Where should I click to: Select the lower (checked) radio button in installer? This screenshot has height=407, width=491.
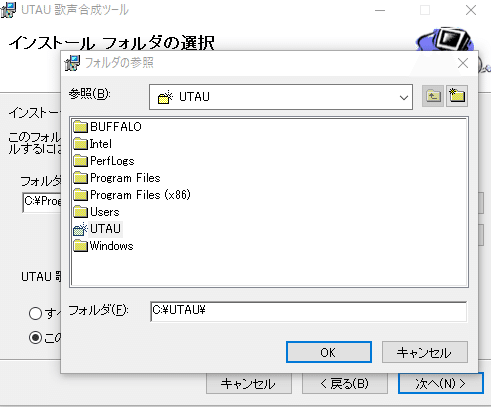tap(35, 338)
